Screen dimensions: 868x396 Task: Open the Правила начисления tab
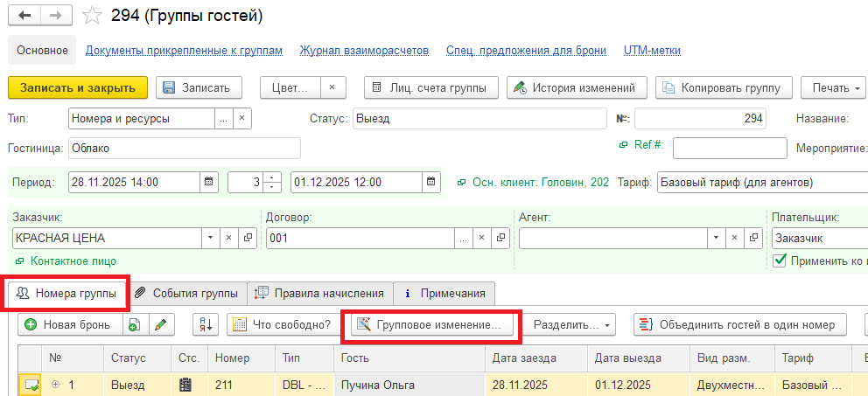click(x=320, y=293)
